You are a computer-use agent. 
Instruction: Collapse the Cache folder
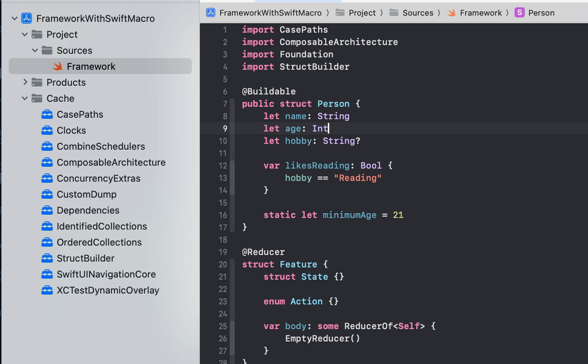pyautogui.click(x=25, y=98)
